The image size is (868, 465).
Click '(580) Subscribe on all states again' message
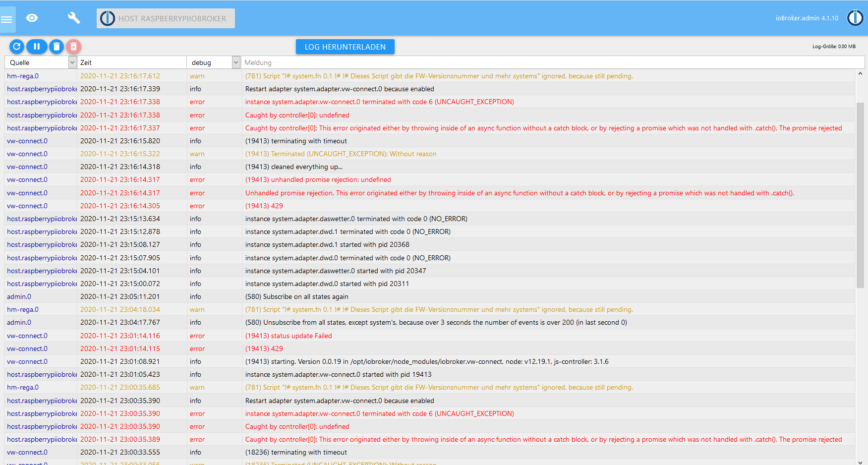(x=297, y=296)
